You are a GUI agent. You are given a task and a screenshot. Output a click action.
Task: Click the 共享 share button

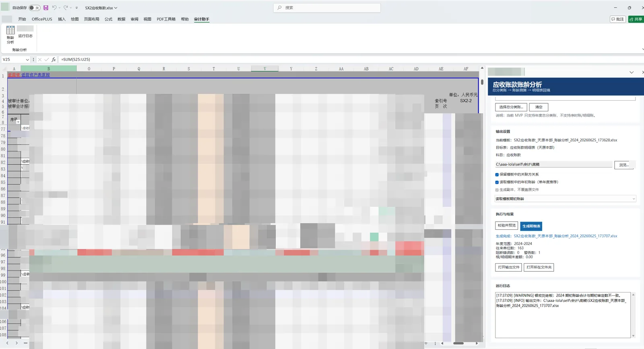click(x=636, y=19)
